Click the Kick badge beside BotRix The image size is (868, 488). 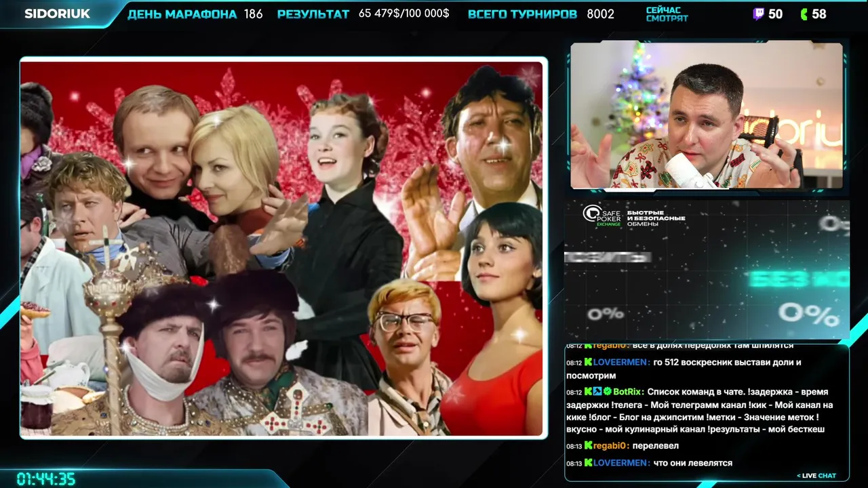[x=589, y=392]
